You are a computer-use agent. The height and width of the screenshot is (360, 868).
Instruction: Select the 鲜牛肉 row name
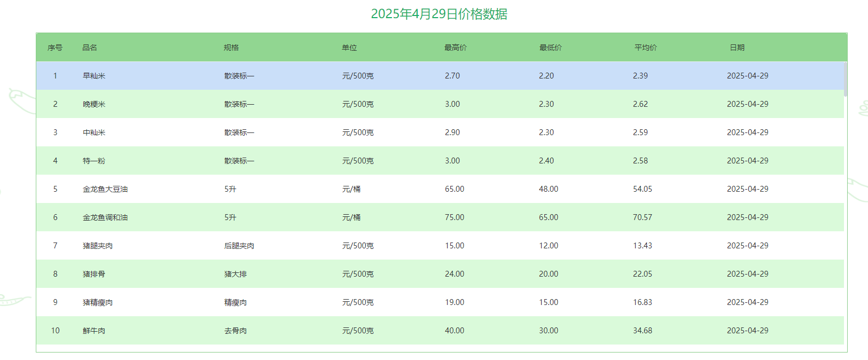pyautogui.click(x=94, y=331)
